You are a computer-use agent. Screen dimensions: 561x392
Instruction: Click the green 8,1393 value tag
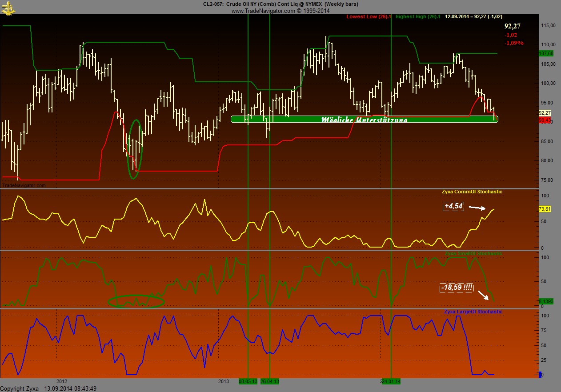545,301
